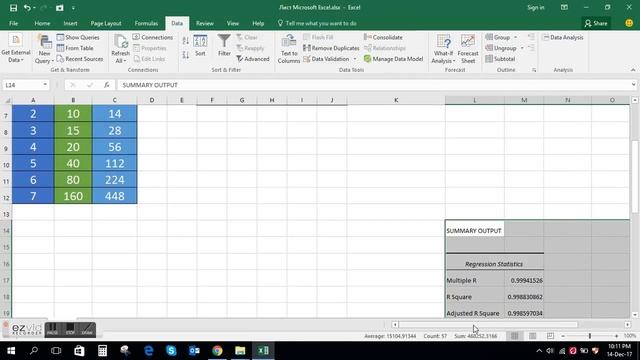Open the Outline dialog launcher
The width and height of the screenshot is (640, 360).
point(534,70)
